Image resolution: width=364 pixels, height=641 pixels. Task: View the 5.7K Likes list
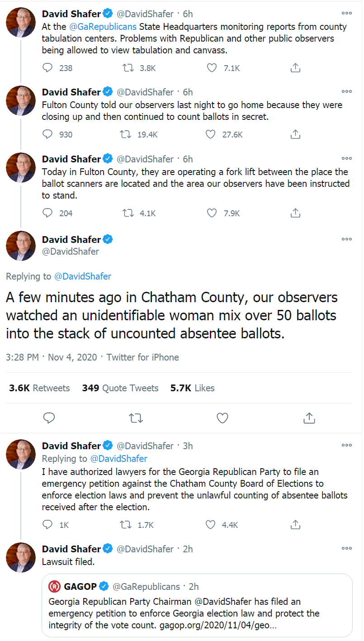point(192,388)
